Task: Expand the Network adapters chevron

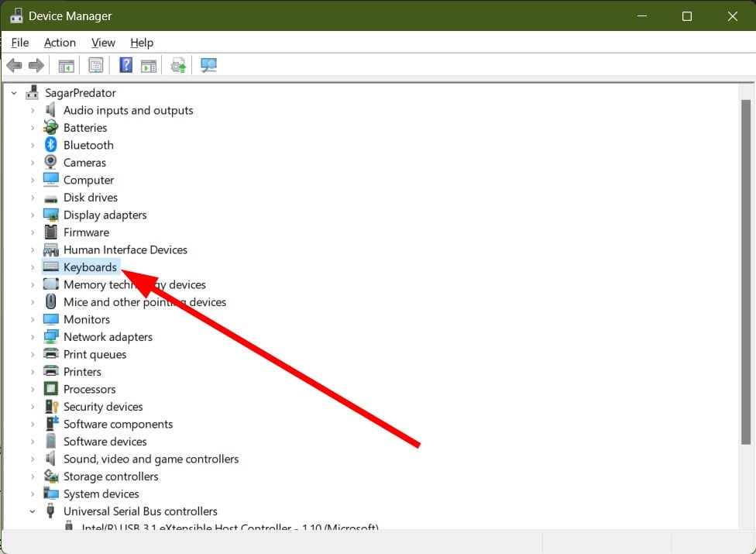Action: pyautogui.click(x=33, y=337)
